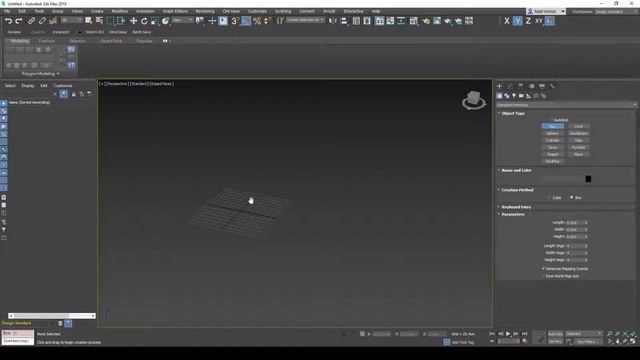Open the Standard Primitives dropdown

(x=566, y=105)
